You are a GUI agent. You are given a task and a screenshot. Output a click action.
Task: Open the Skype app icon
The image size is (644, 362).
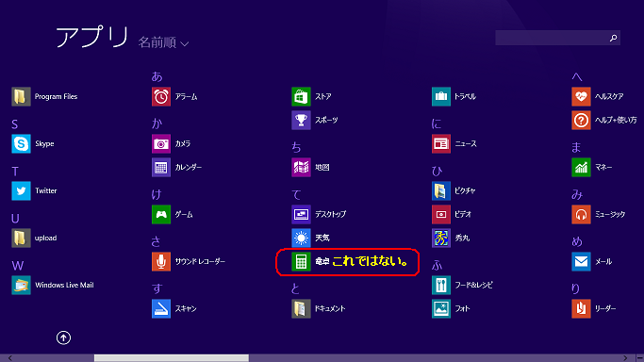(x=21, y=143)
